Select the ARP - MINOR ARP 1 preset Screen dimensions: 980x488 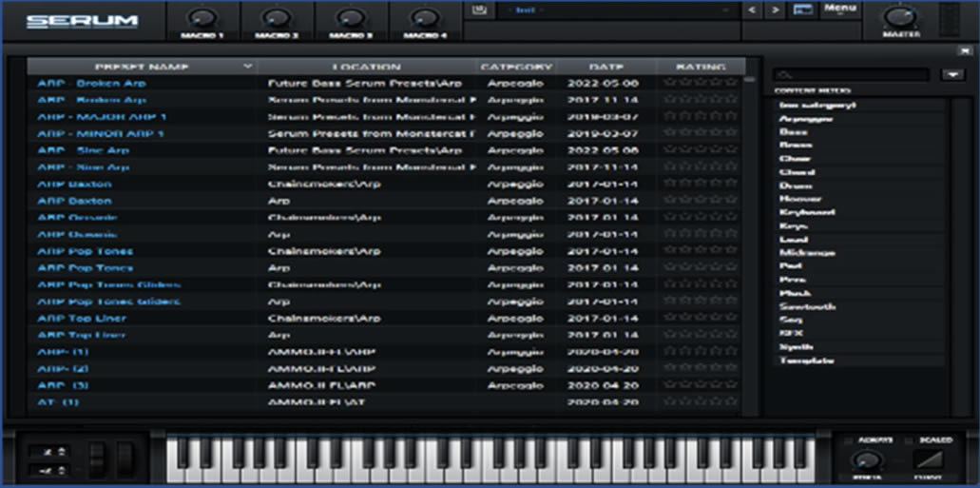[101, 133]
